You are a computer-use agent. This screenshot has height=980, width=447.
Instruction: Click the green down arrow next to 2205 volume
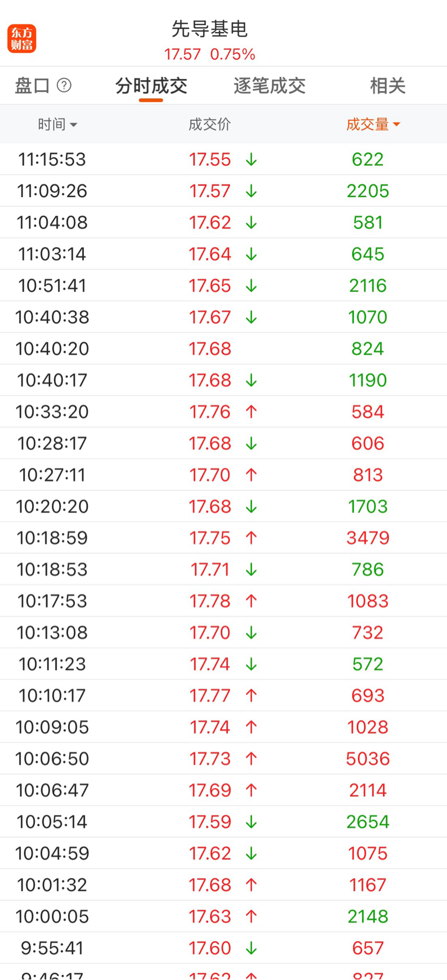pos(251,191)
